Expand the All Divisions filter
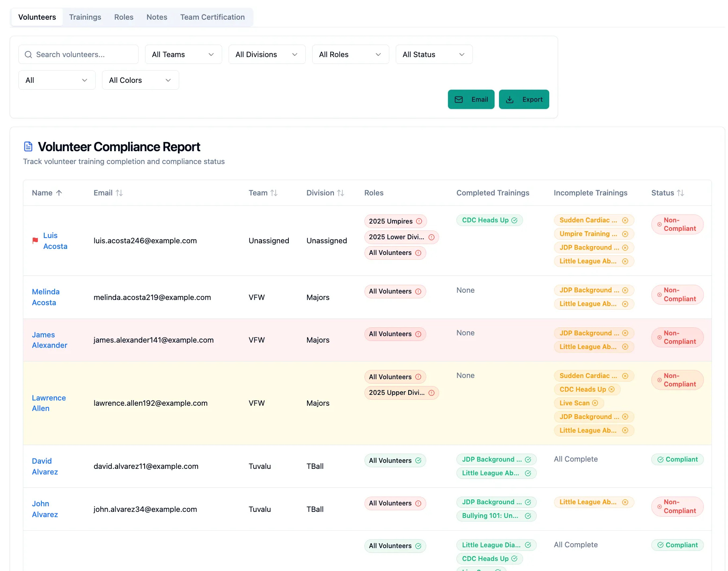 point(267,54)
